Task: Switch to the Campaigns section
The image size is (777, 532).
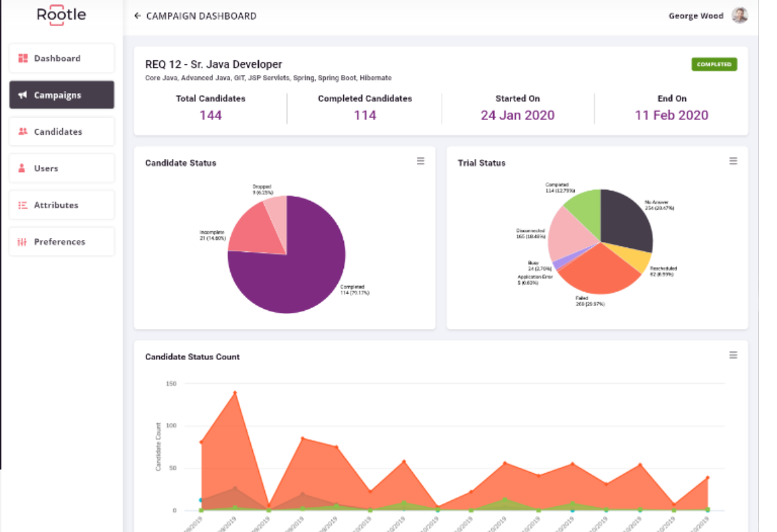Action: pos(61,95)
